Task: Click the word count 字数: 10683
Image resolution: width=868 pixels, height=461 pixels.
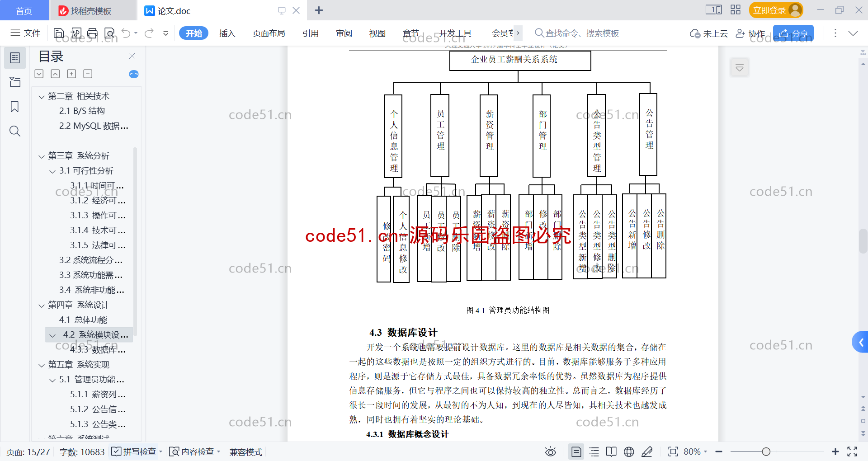Action: pyautogui.click(x=82, y=452)
